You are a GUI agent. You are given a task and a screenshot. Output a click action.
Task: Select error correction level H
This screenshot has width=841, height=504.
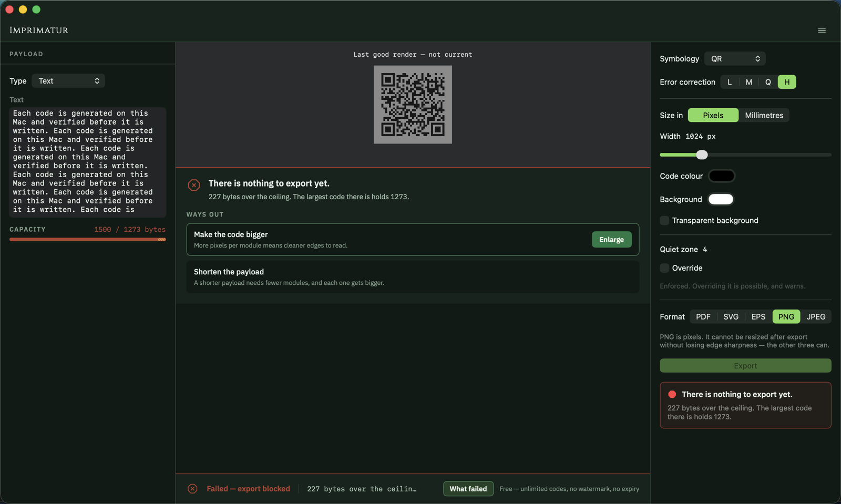[787, 82]
